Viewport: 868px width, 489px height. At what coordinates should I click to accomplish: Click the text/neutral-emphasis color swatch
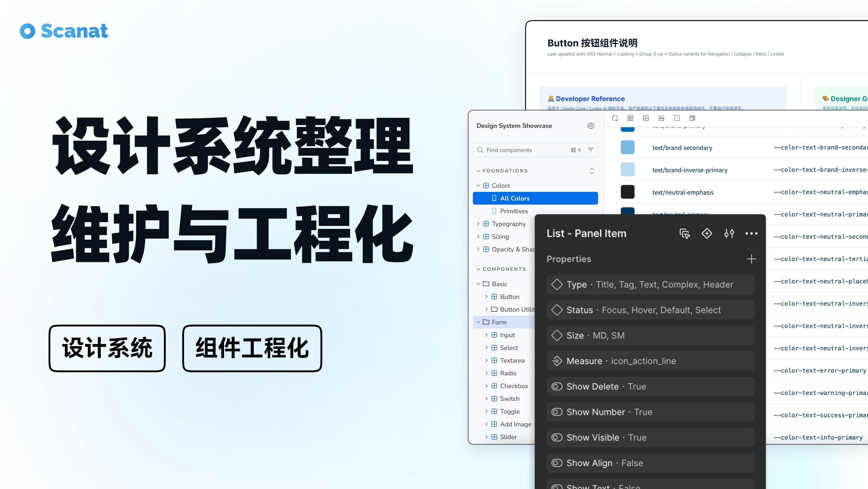627,192
